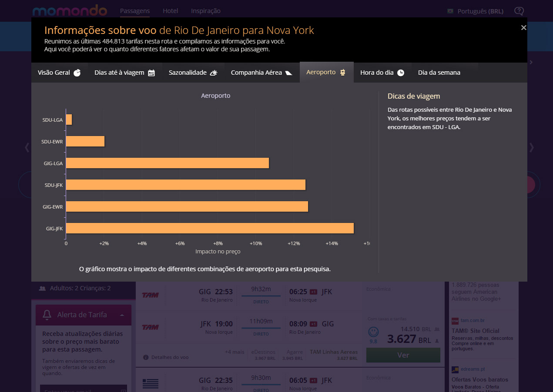Open the help question mark icon
The width and height of the screenshot is (553, 392).
[x=519, y=11]
